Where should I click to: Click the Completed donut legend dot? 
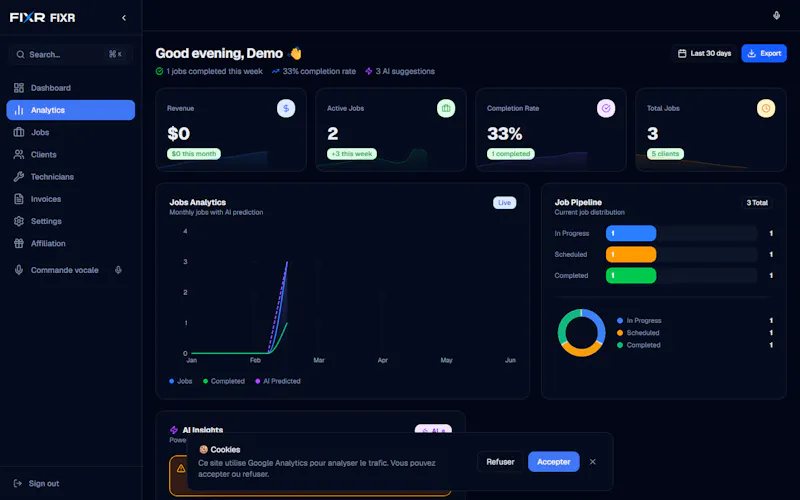[x=620, y=345]
